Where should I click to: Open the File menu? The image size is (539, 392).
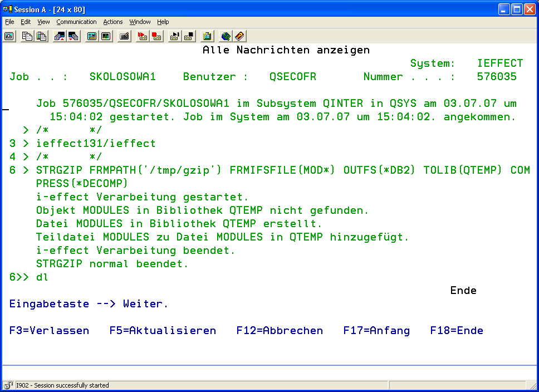(x=9, y=22)
